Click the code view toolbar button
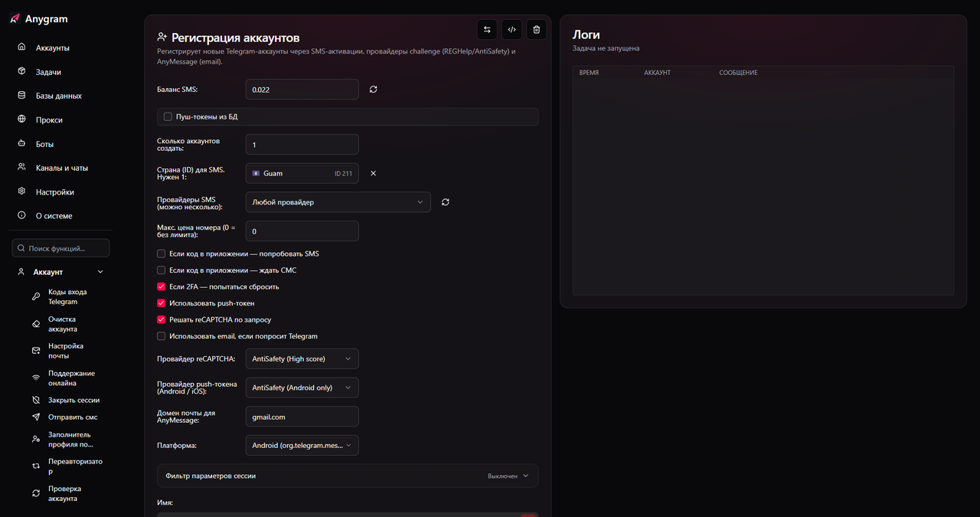The height and width of the screenshot is (517, 980). [x=511, y=30]
